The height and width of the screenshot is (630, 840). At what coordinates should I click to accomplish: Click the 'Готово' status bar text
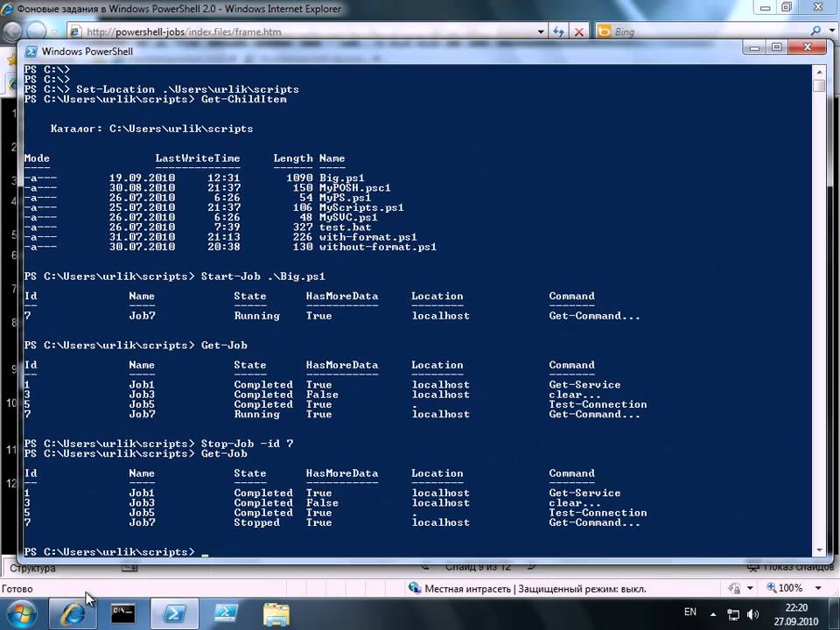pos(17,589)
